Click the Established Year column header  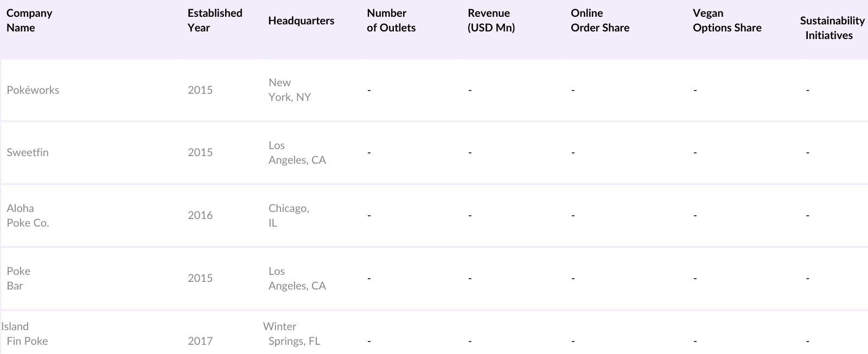point(215,21)
